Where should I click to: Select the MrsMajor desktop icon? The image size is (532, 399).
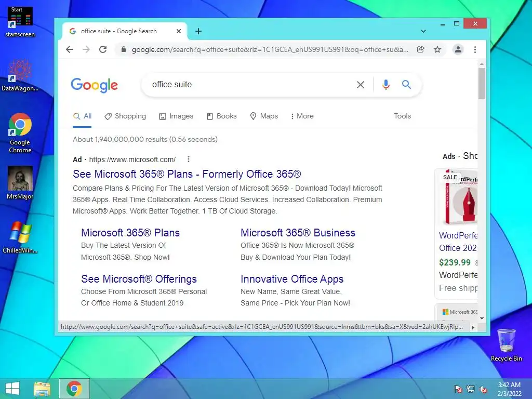click(x=20, y=183)
